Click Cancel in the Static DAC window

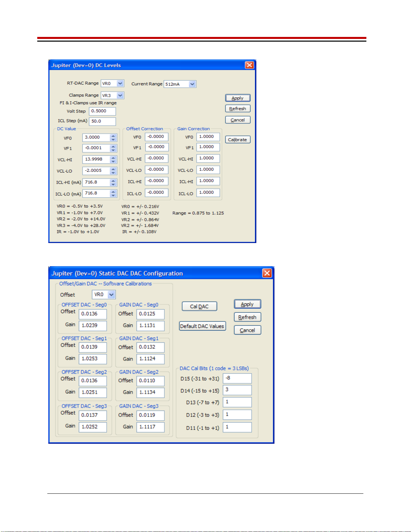[247, 330]
